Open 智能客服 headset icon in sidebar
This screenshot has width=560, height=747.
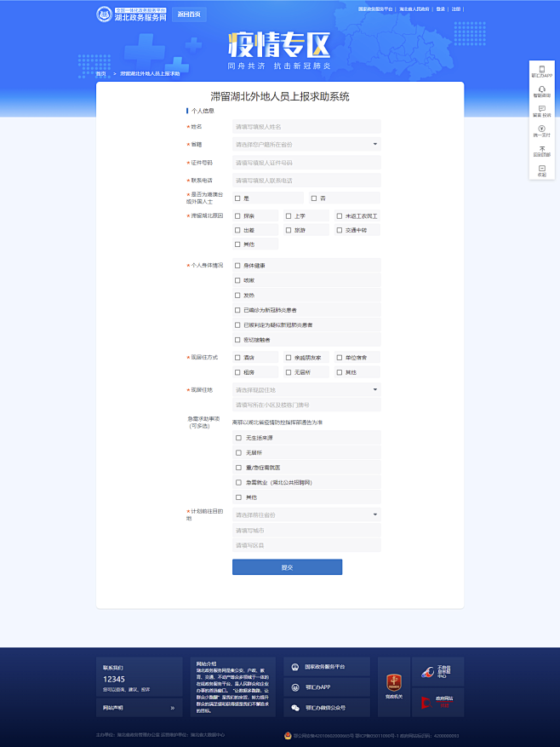click(541, 88)
